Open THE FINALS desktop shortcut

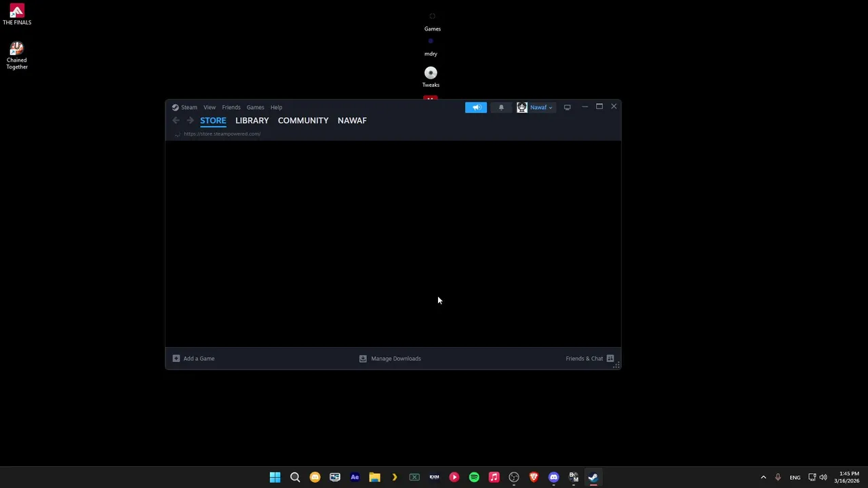click(17, 14)
